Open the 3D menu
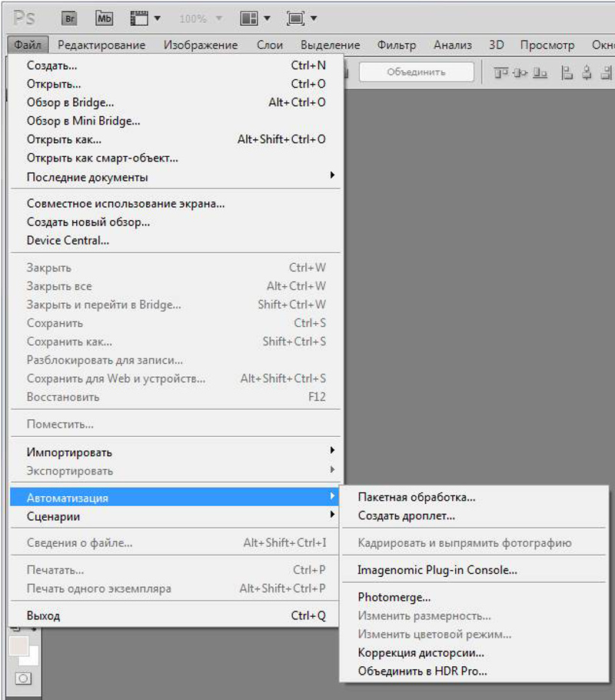This screenshot has height=700, width=615. (497, 45)
